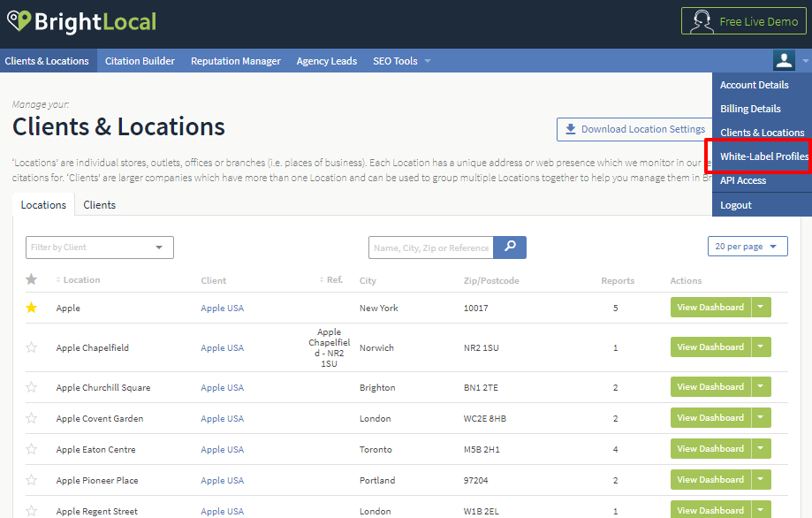The width and height of the screenshot is (812, 518).
Task: Star the Apple Covent Garden location
Action: [32, 418]
